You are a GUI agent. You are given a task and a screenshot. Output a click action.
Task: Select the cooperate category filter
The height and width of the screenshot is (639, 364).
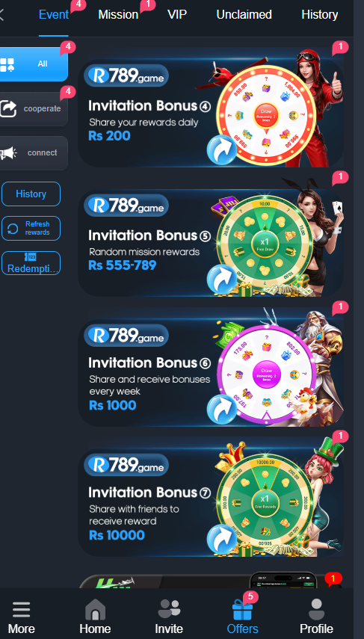pos(34,109)
